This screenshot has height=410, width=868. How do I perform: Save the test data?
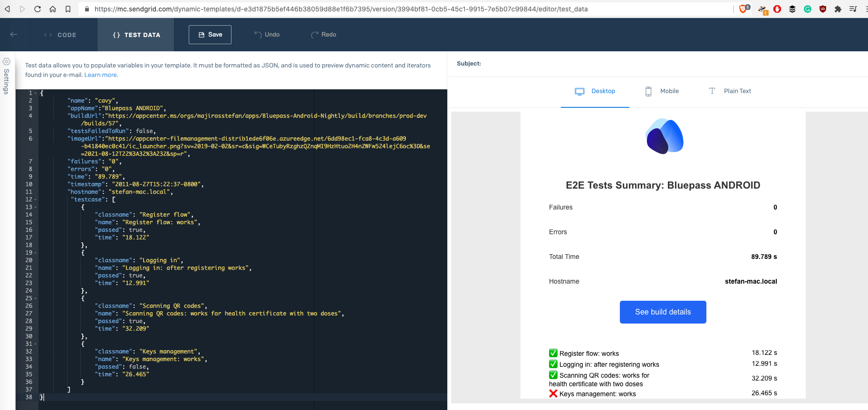210,35
